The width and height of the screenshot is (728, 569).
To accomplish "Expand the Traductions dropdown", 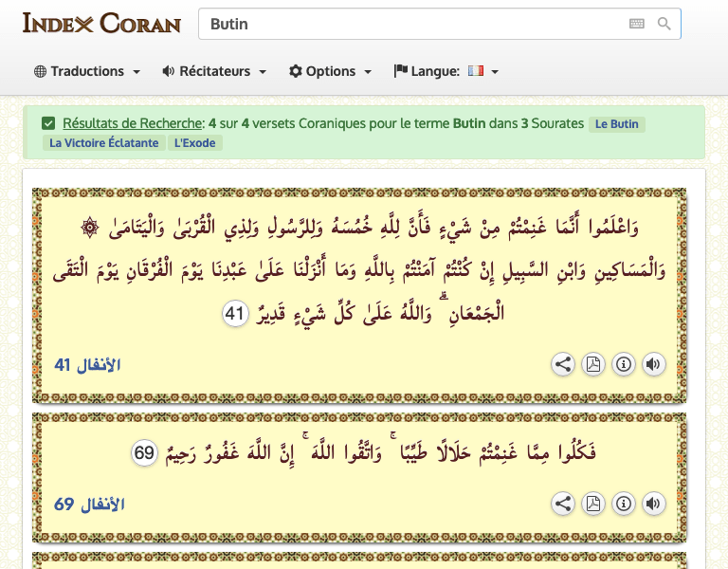I will (87, 71).
